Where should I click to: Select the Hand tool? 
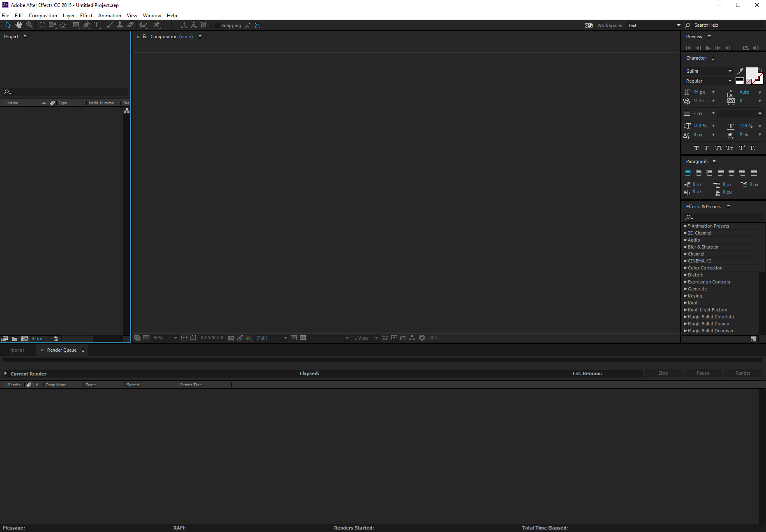point(19,25)
